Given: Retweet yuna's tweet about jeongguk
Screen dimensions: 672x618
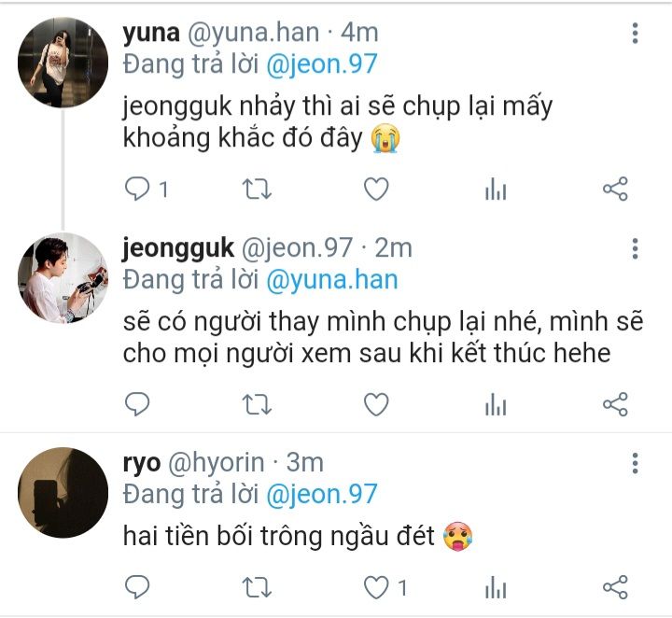Looking at the screenshot, I should (257, 190).
